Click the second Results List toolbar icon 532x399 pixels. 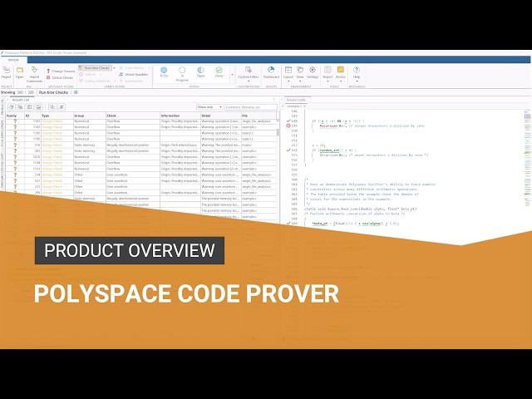tap(20, 107)
